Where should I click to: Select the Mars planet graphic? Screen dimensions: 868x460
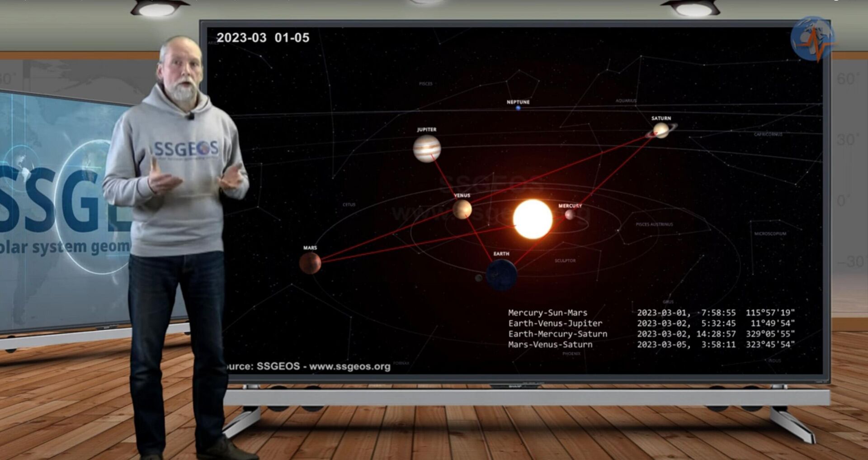pos(310,263)
